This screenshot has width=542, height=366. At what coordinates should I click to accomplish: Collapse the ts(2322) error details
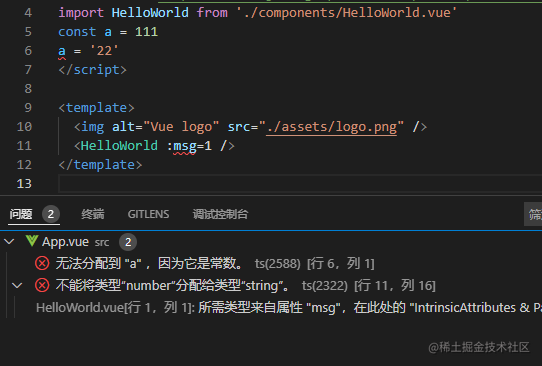(x=17, y=285)
